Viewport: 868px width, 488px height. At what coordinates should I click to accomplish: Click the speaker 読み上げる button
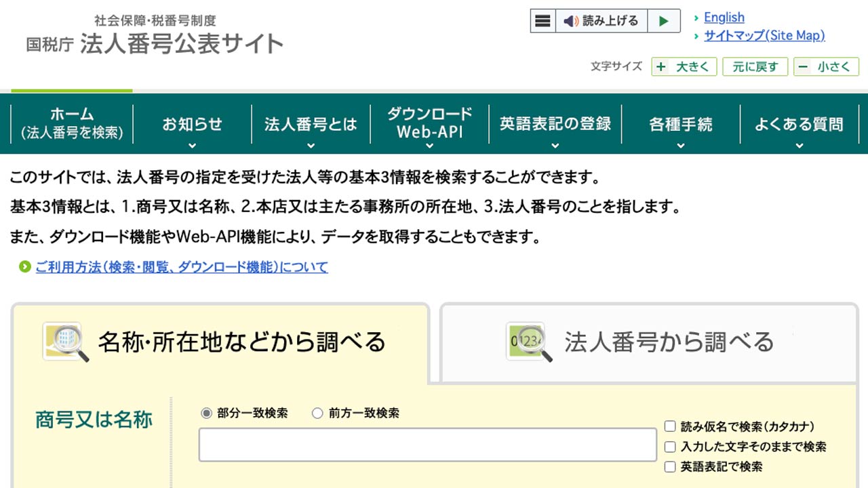[x=601, y=21]
